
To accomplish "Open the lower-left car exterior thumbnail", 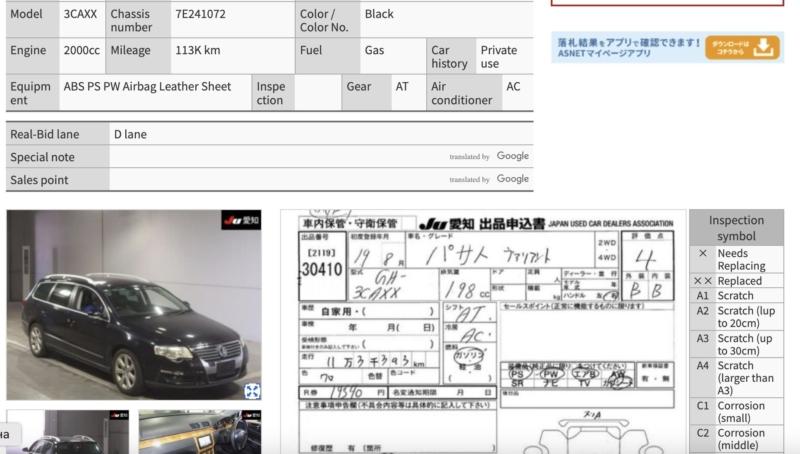I will tap(66, 432).
